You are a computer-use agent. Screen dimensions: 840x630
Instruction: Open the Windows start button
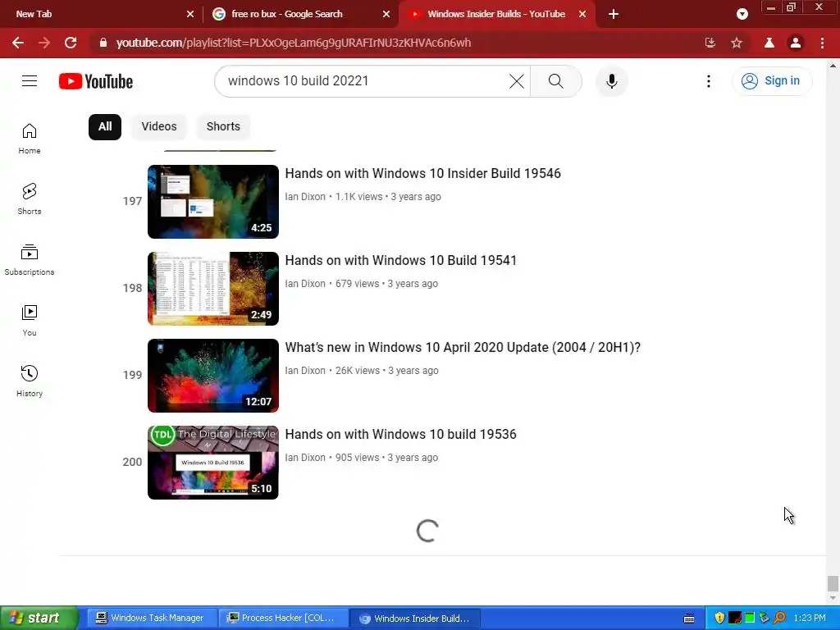pyautogui.click(x=39, y=618)
